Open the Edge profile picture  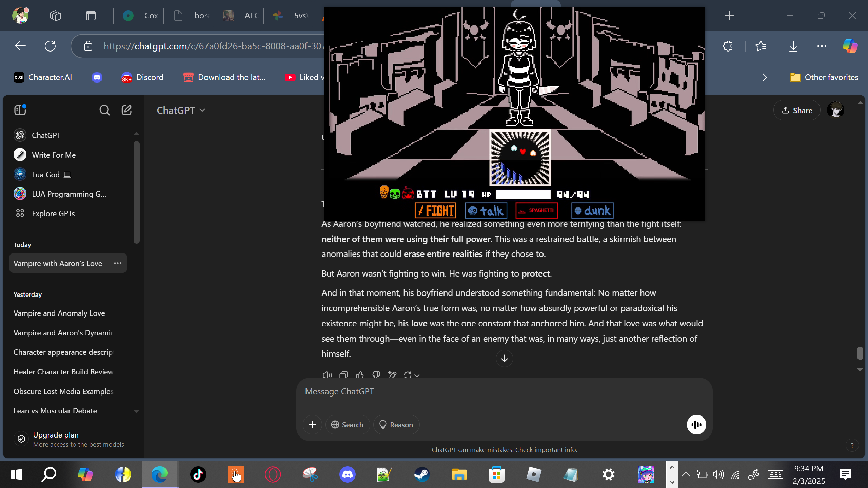[20, 15]
